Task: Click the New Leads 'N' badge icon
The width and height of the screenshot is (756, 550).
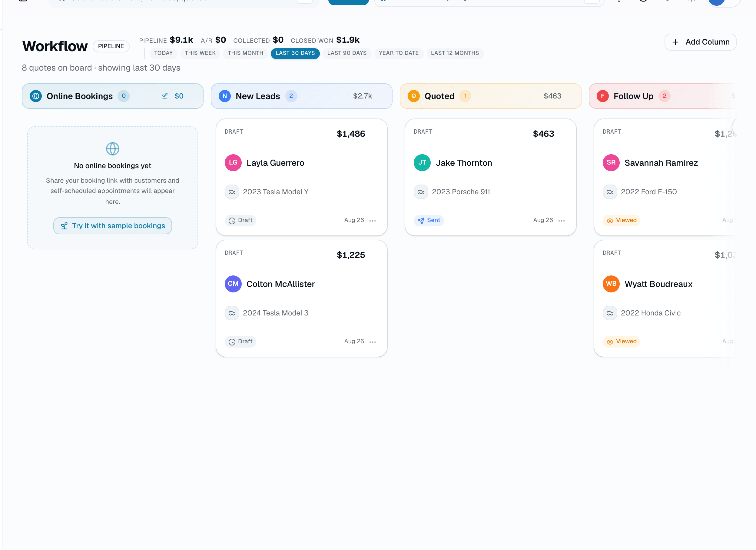Action: 225,96
